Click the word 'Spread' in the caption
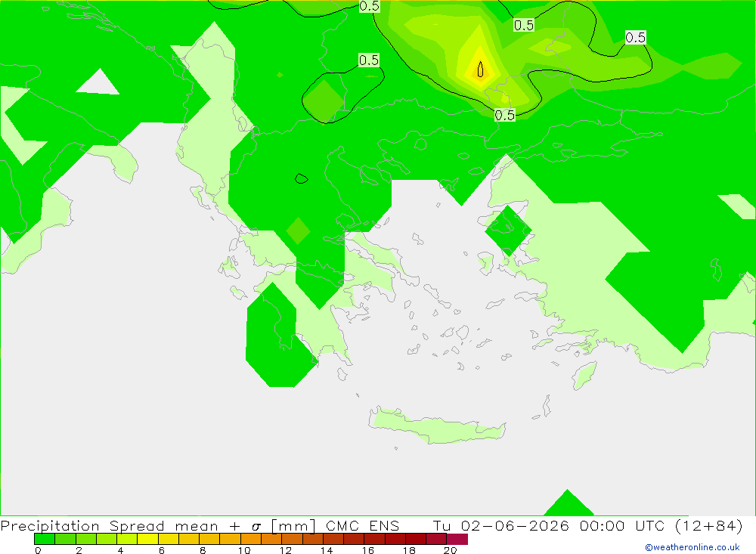Screen dimensions: 756x554 137,526
